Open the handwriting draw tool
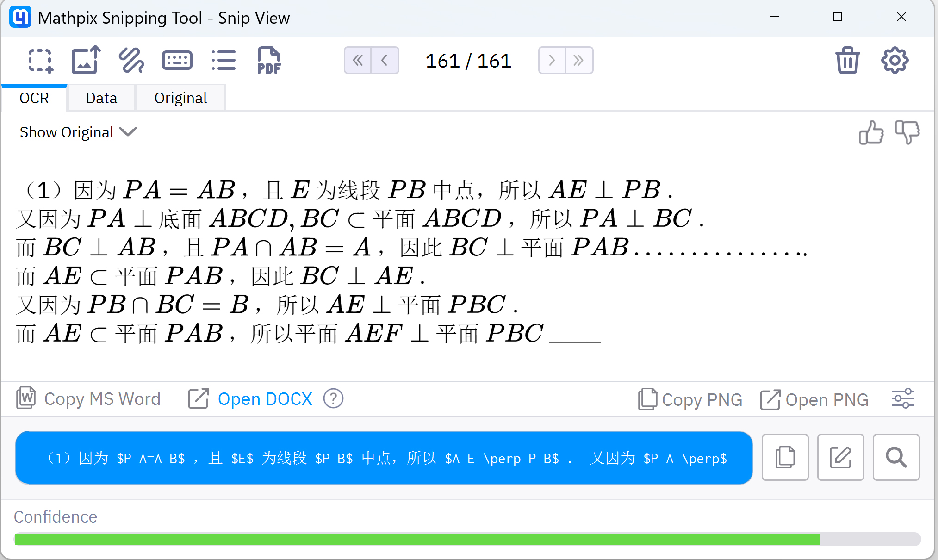This screenshot has width=938, height=560. click(x=131, y=61)
